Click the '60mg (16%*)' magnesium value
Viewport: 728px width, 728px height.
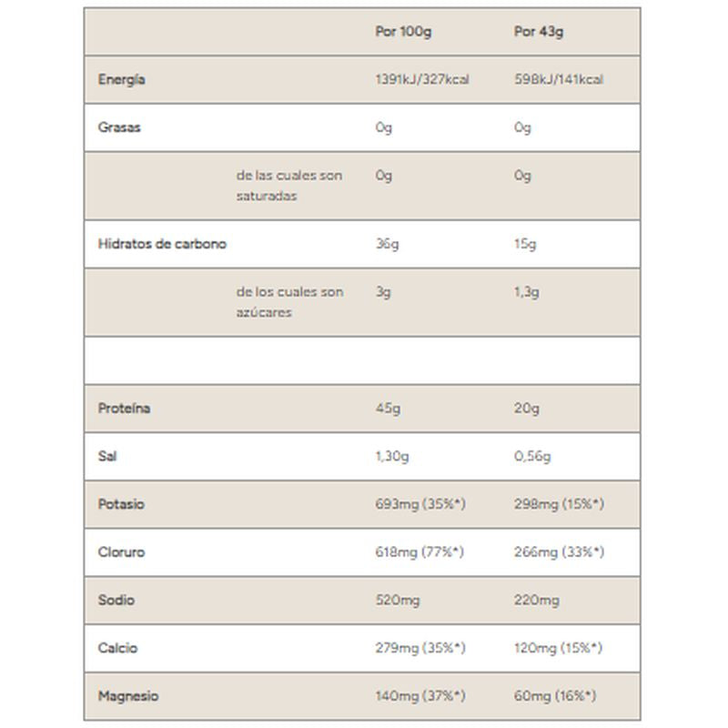pos(555,696)
